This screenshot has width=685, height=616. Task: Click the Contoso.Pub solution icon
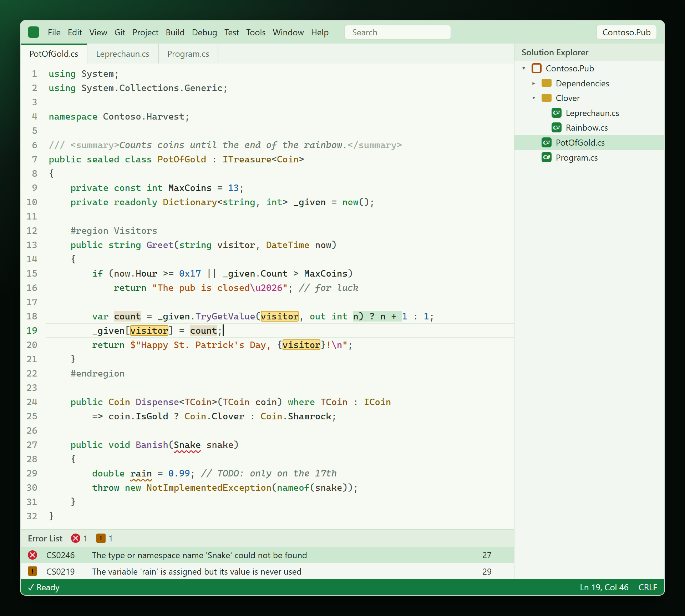click(x=537, y=68)
